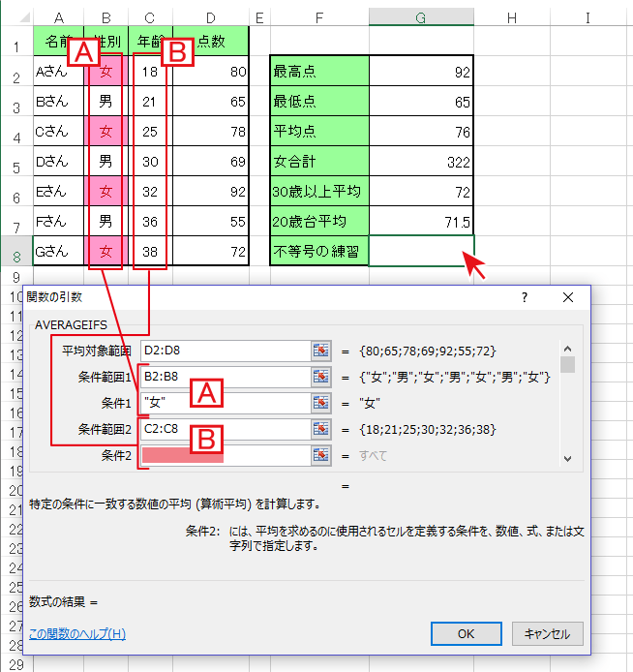Click label cell 最低点
Screen dimensions: 633x672
tap(319, 101)
